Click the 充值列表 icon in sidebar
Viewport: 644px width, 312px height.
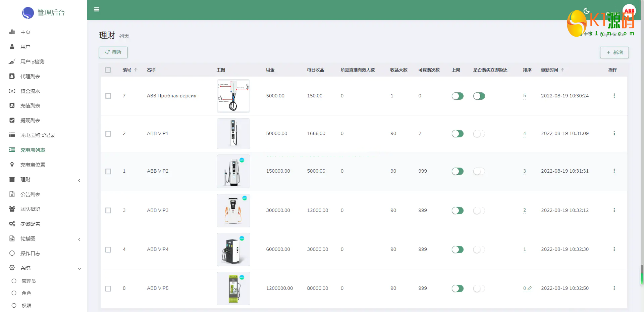12,105
